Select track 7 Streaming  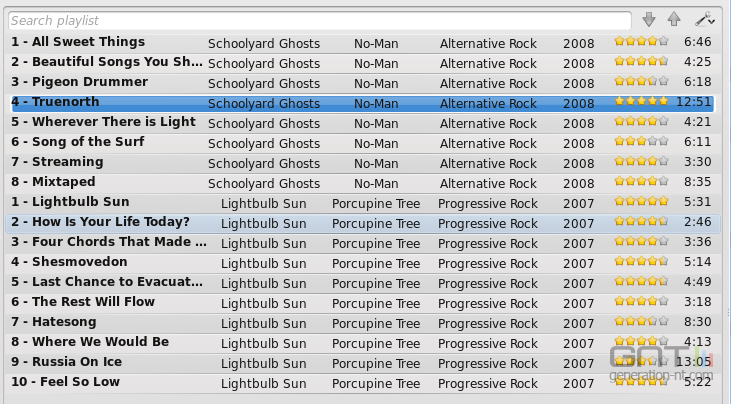tap(360, 162)
